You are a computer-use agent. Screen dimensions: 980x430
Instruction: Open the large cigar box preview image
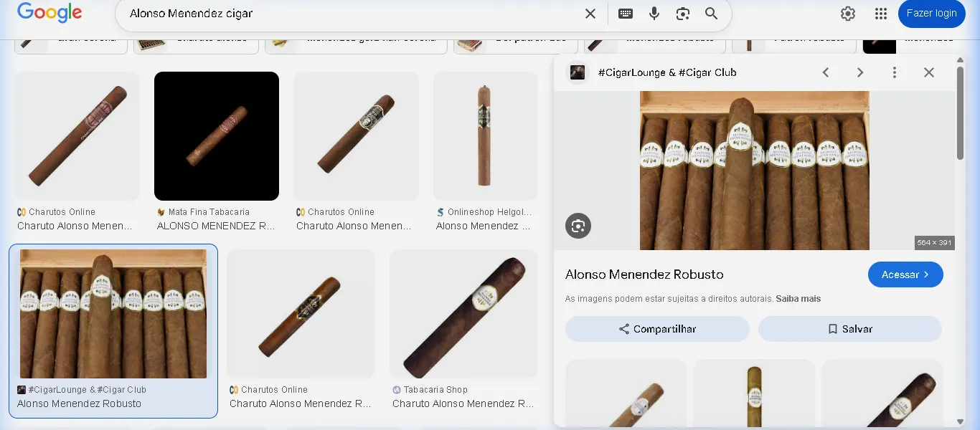[x=755, y=171]
